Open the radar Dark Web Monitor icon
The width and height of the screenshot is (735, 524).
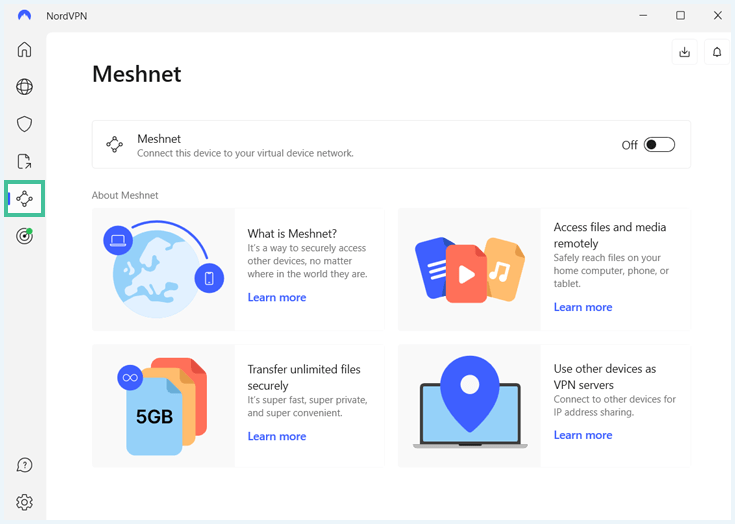(x=24, y=236)
